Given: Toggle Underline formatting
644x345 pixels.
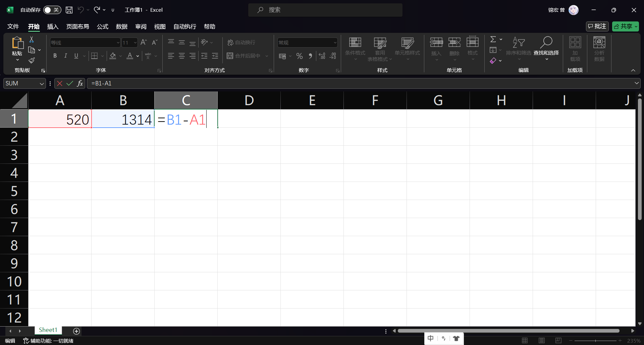Looking at the screenshot, I should 76,56.
